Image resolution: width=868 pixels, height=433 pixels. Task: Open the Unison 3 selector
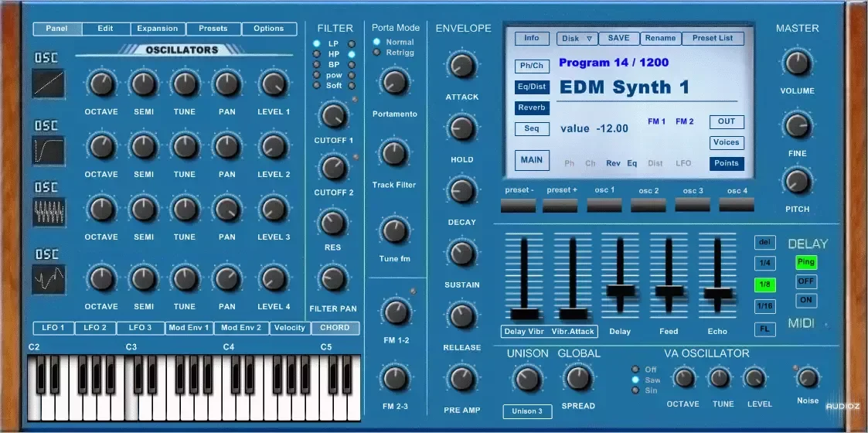click(x=528, y=411)
